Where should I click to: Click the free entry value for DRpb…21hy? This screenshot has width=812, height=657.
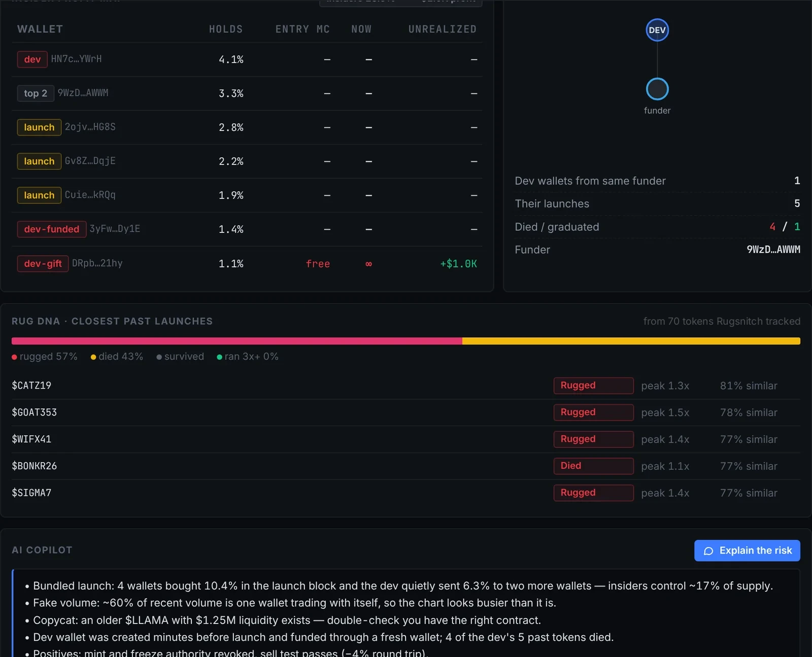coord(318,263)
